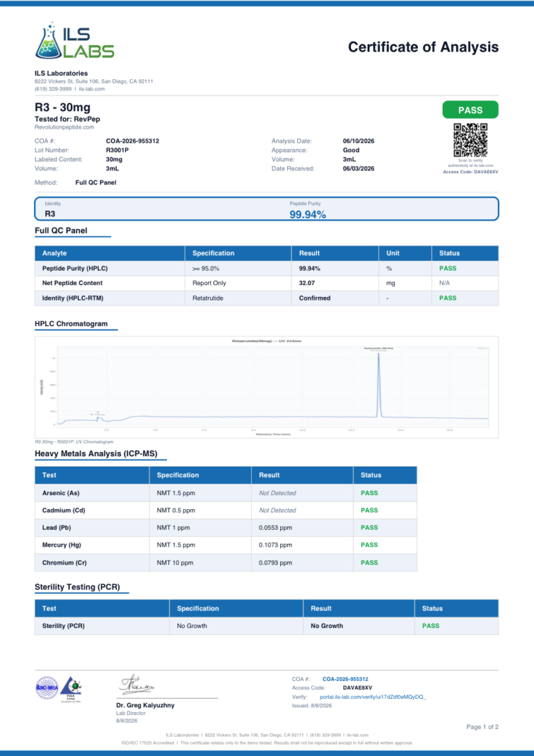This screenshot has height=756, width=534.
Task: Click the tall Retatrutide peak in chromatogram
Action: coord(379,385)
